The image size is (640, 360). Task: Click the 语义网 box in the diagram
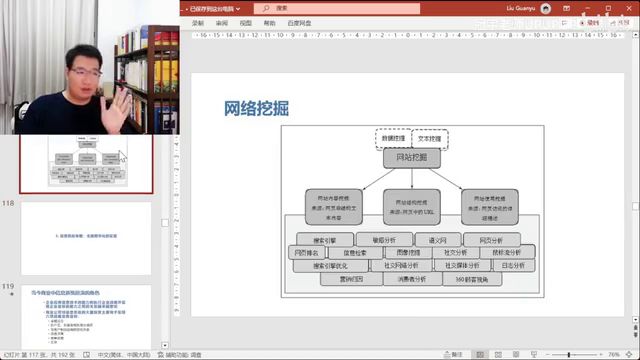[438, 240]
